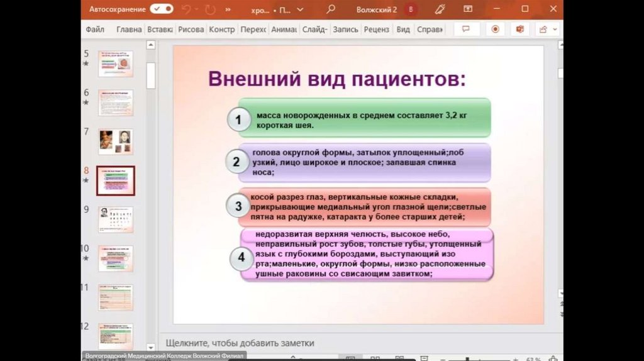Go to previous slide using the double-up arrow
This screenshot has width=644, height=361.
click(x=561, y=304)
